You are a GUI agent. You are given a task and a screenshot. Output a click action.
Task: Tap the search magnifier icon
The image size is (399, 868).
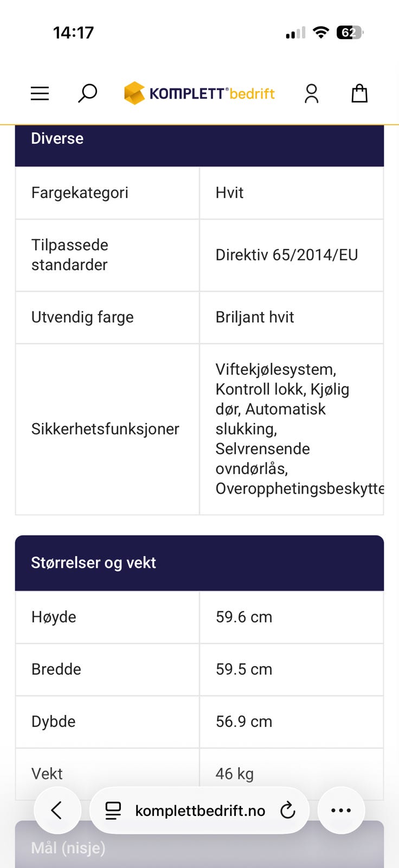(87, 93)
